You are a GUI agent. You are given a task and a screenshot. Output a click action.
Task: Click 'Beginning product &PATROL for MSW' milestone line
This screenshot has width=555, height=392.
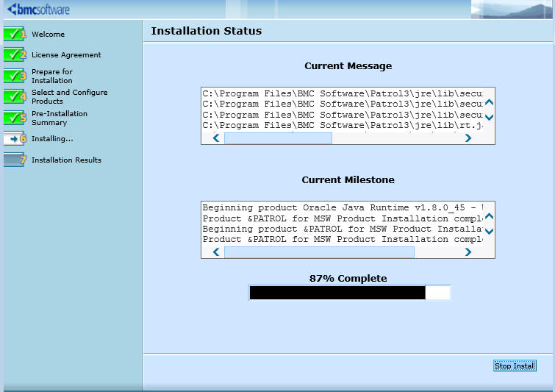pos(343,229)
